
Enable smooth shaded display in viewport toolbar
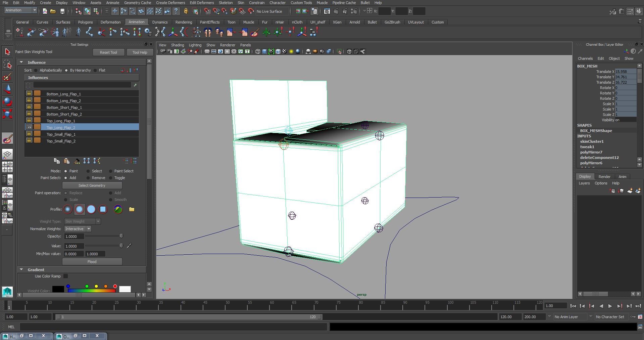264,51
